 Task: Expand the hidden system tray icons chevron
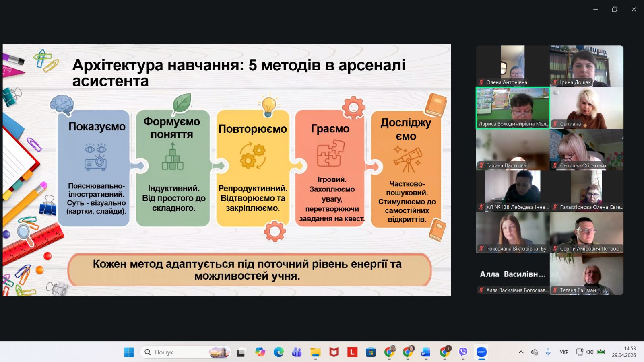521,352
